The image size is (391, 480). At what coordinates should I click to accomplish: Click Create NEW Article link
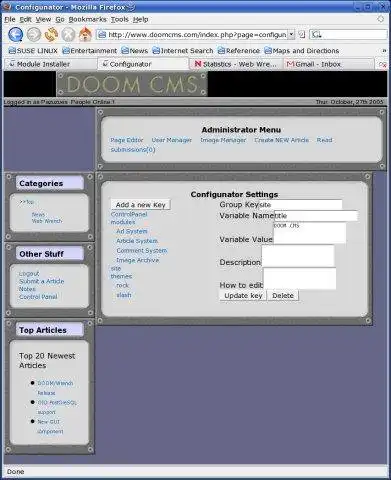click(x=281, y=140)
